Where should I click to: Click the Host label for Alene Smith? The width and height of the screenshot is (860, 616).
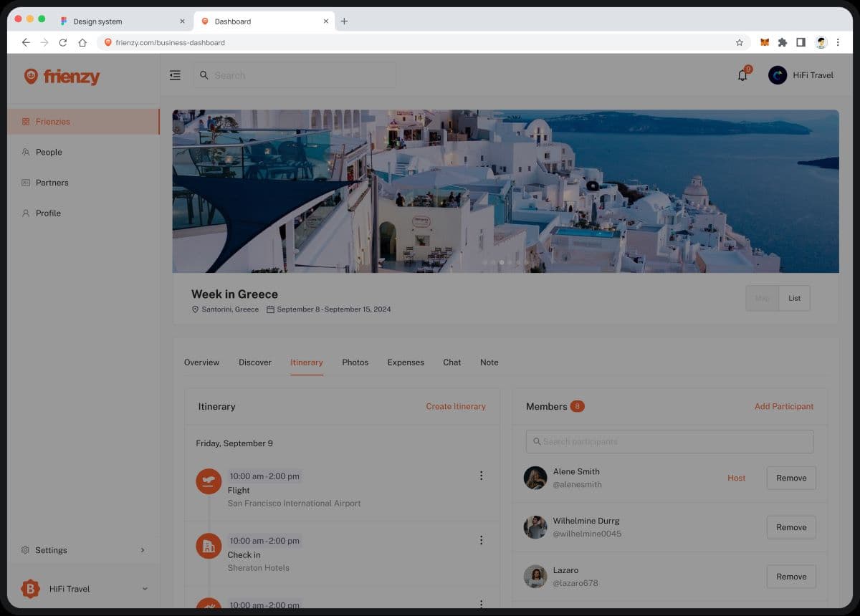point(737,478)
